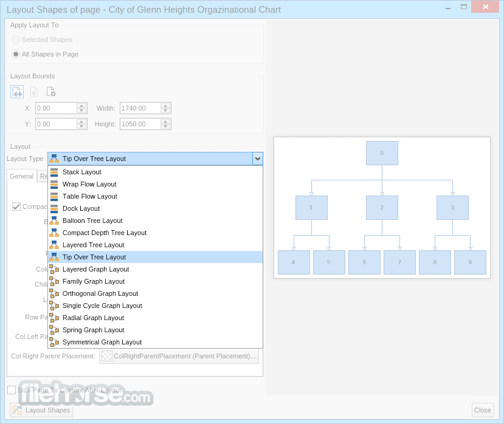Click the Layered Tree Layout icon
Image resolution: width=504 pixels, height=424 pixels.
click(x=54, y=245)
